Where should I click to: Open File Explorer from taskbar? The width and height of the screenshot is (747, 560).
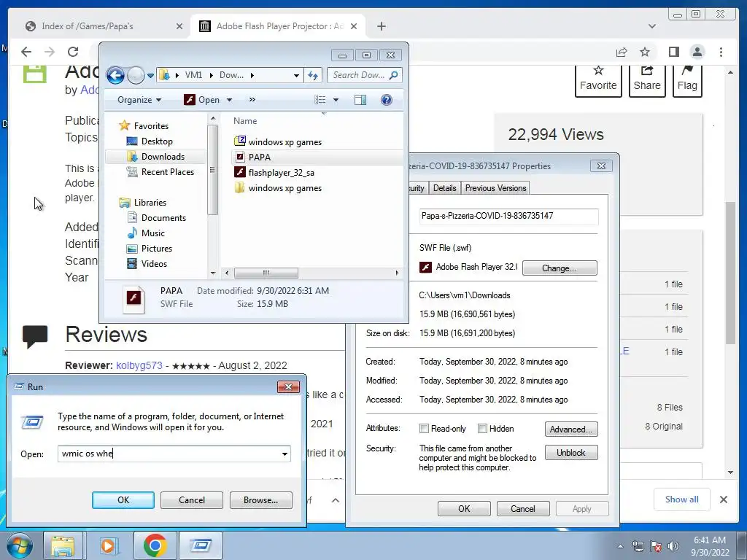[x=63, y=545]
